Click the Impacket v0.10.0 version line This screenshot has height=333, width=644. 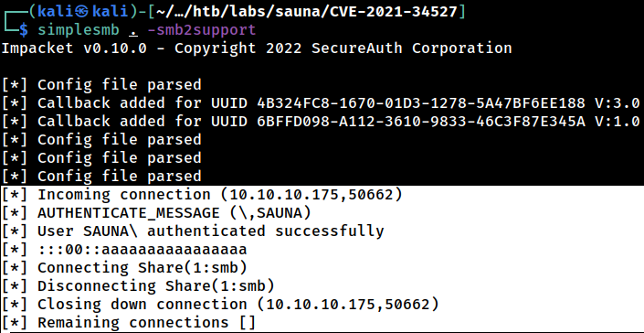[257, 48]
